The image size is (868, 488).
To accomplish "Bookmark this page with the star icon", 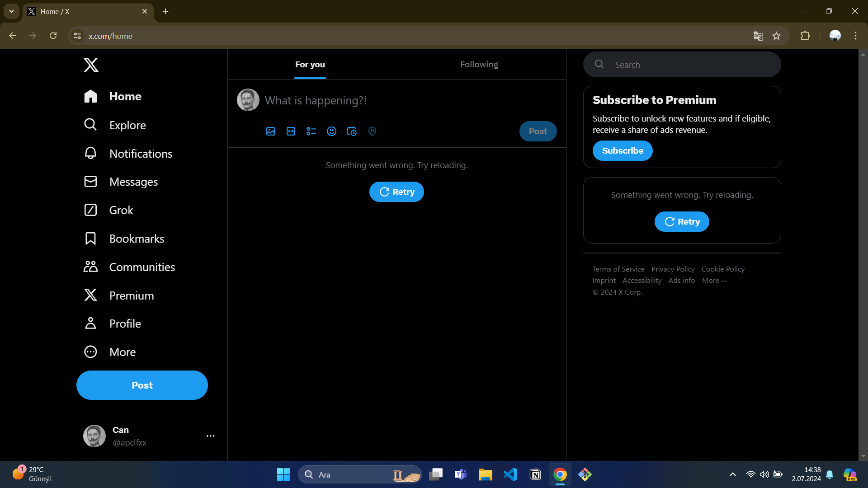I will [x=776, y=36].
